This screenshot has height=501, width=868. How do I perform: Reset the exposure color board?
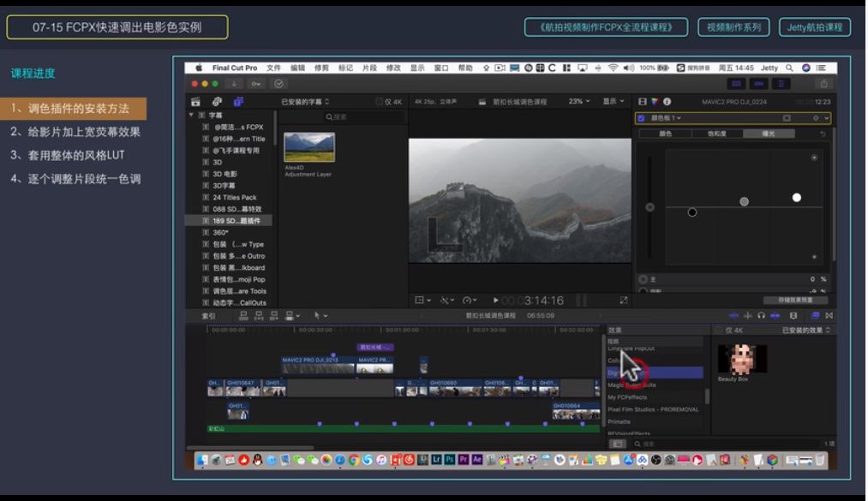(x=823, y=134)
